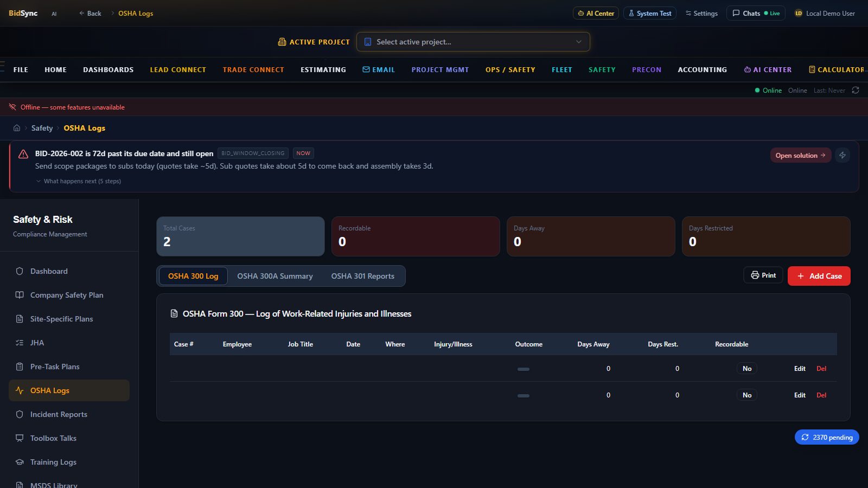Click the sync refresh icon near Last: Never

[856, 90]
